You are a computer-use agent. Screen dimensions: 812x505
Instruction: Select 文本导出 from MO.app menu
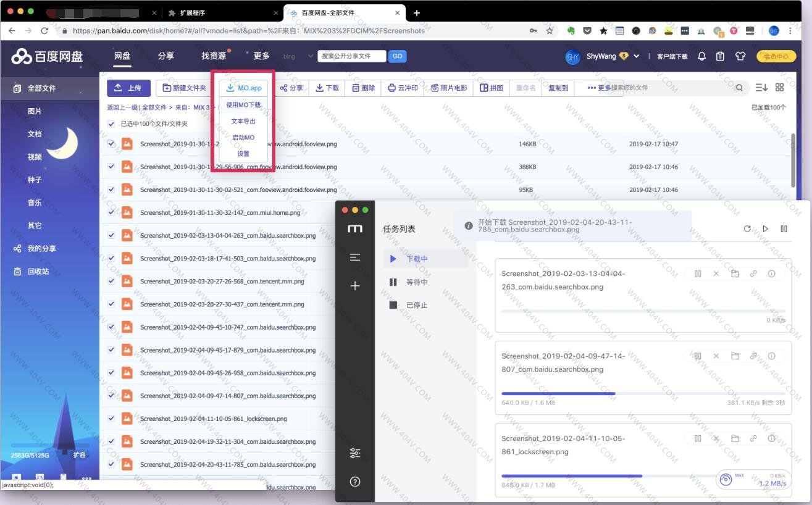(243, 121)
